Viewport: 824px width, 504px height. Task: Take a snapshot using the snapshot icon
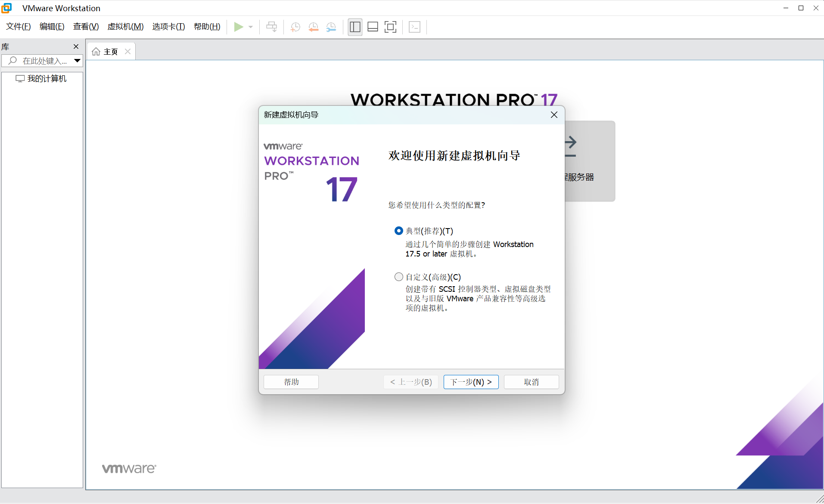pyautogui.click(x=295, y=27)
